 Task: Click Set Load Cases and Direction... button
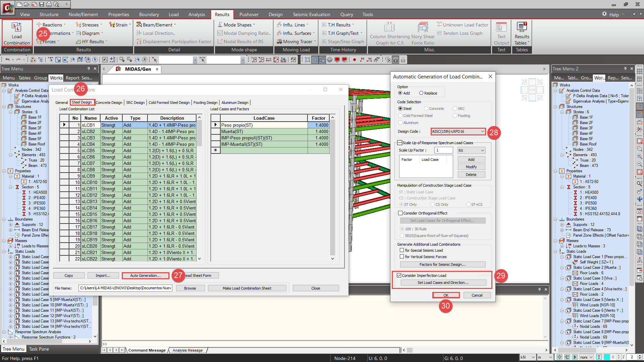pyautogui.click(x=443, y=283)
